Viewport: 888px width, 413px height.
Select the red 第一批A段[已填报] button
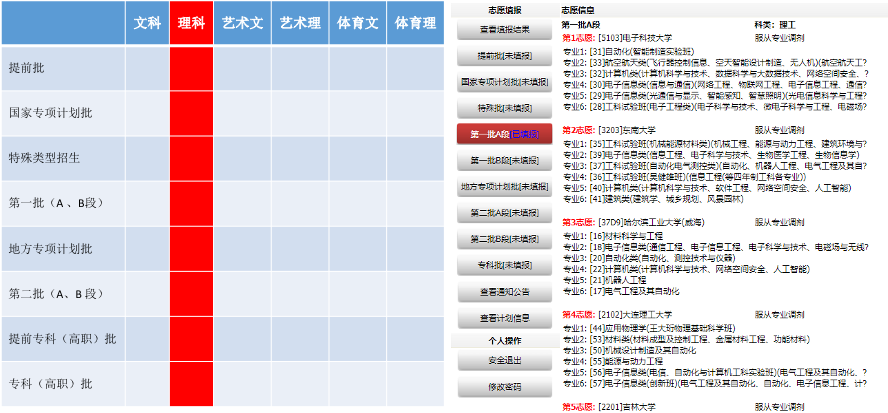point(505,134)
